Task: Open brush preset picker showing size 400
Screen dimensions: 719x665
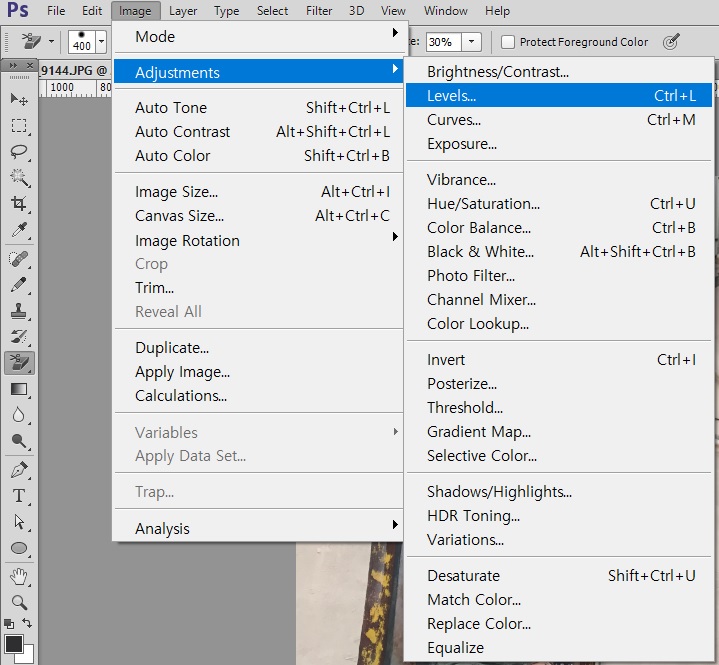Action: pos(101,42)
